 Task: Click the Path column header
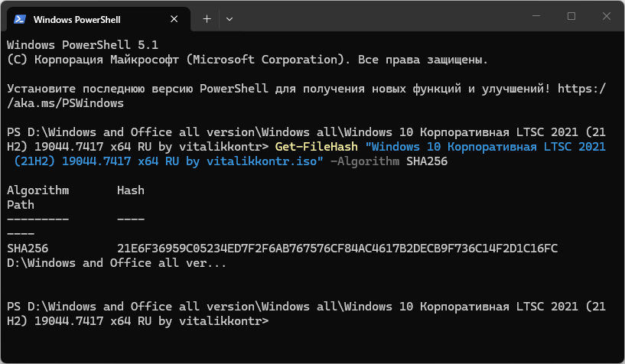(x=21, y=205)
